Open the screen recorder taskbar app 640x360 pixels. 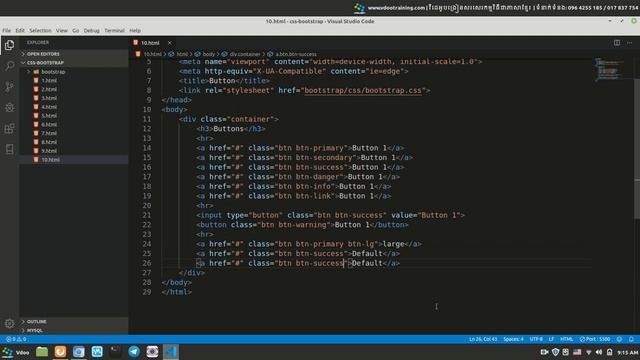(152, 352)
